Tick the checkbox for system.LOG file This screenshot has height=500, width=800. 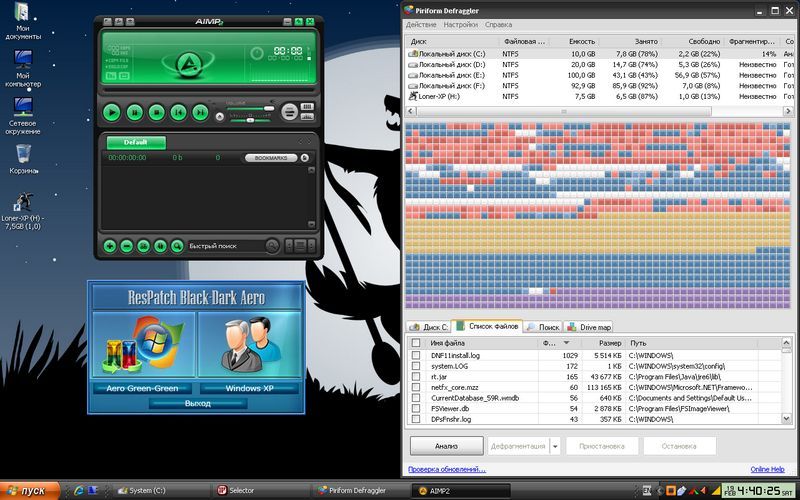tap(416, 367)
